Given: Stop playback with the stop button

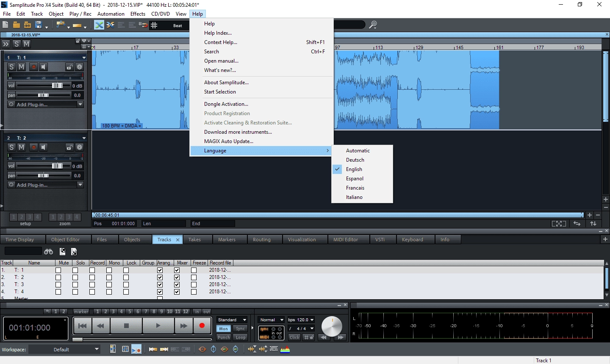Looking at the screenshot, I should (126, 325).
